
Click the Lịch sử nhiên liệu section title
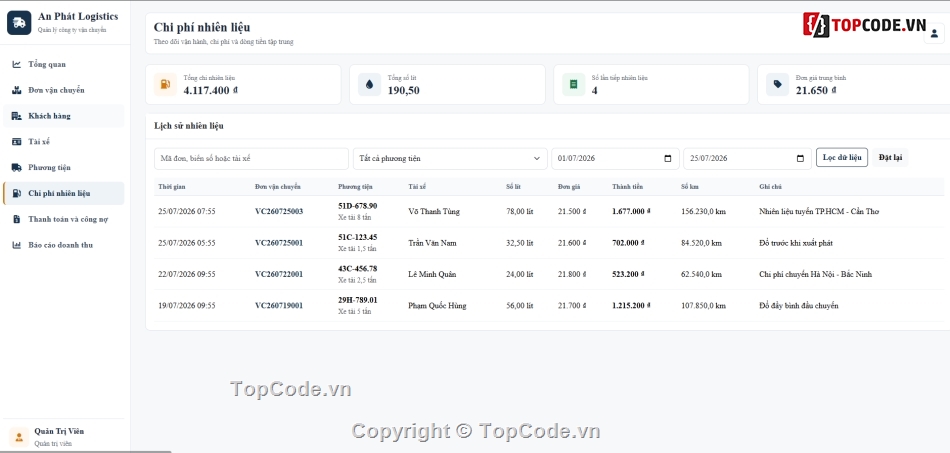click(189, 126)
